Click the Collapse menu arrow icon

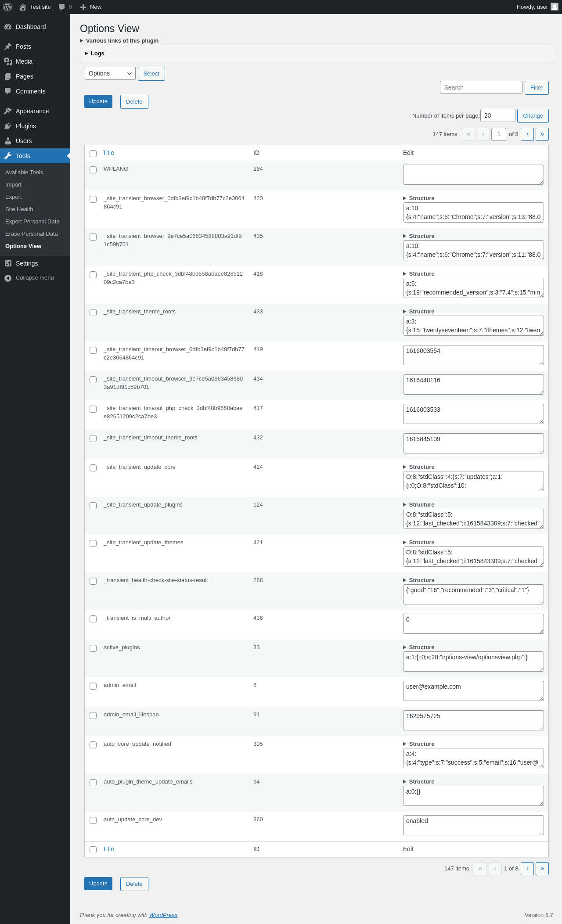[x=8, y=278]
